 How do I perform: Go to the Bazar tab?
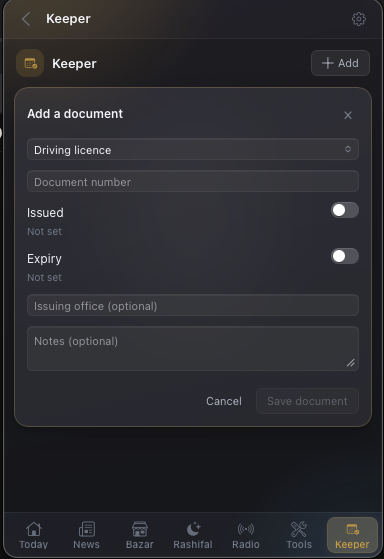point(139,535)
